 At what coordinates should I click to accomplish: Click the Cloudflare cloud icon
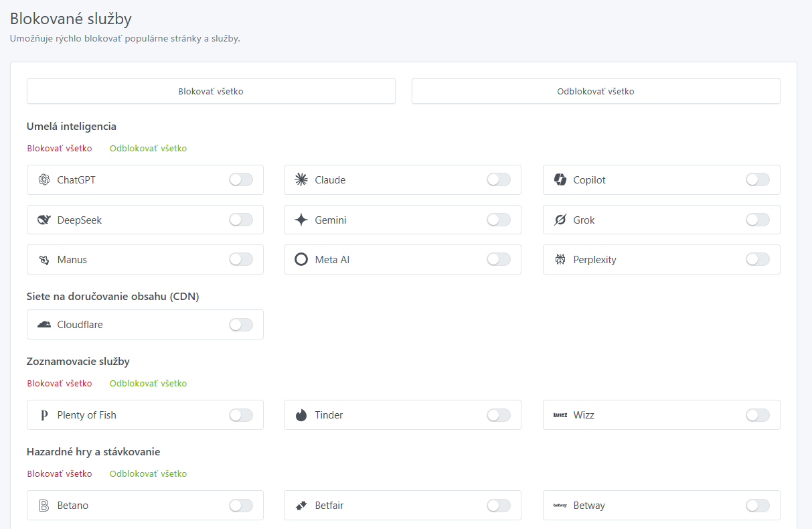pyautogui.click(x=44, y=324)
